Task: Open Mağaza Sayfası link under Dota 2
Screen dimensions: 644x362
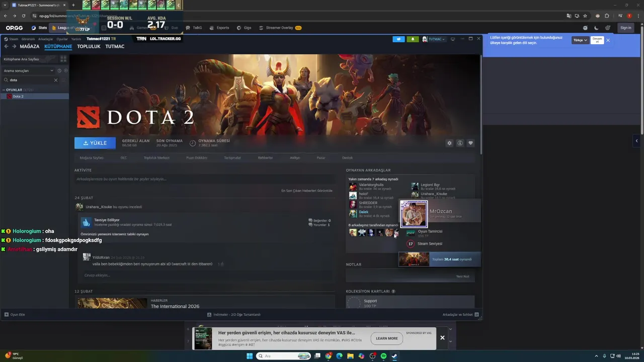Action: pos(92,158)
